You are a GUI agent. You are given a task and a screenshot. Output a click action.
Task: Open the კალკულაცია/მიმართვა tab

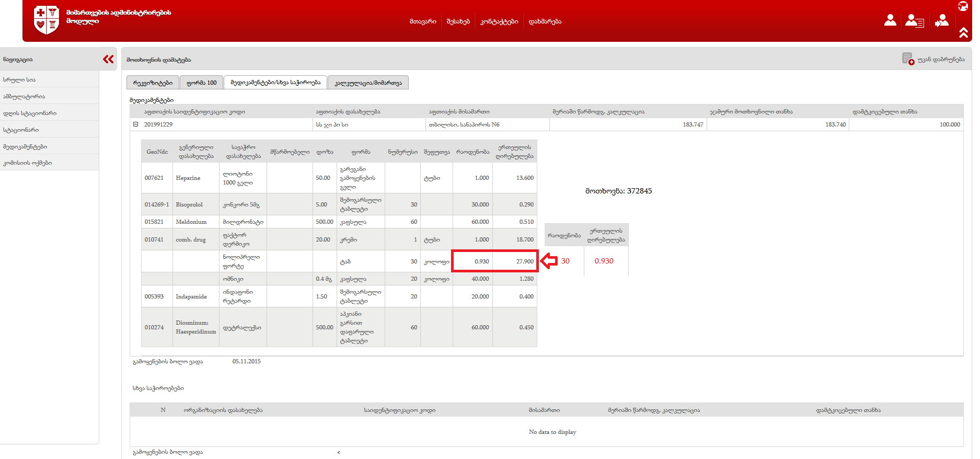coord(368,83)
